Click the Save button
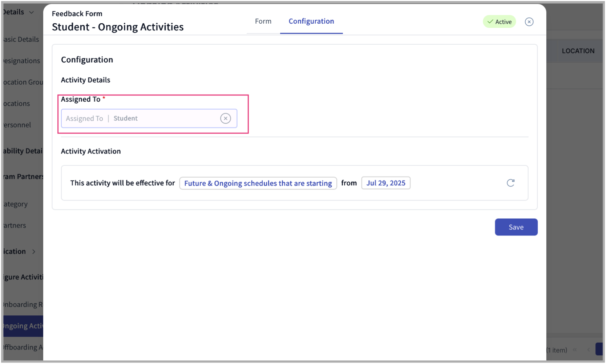607x364 pixels. pos(516,227)
